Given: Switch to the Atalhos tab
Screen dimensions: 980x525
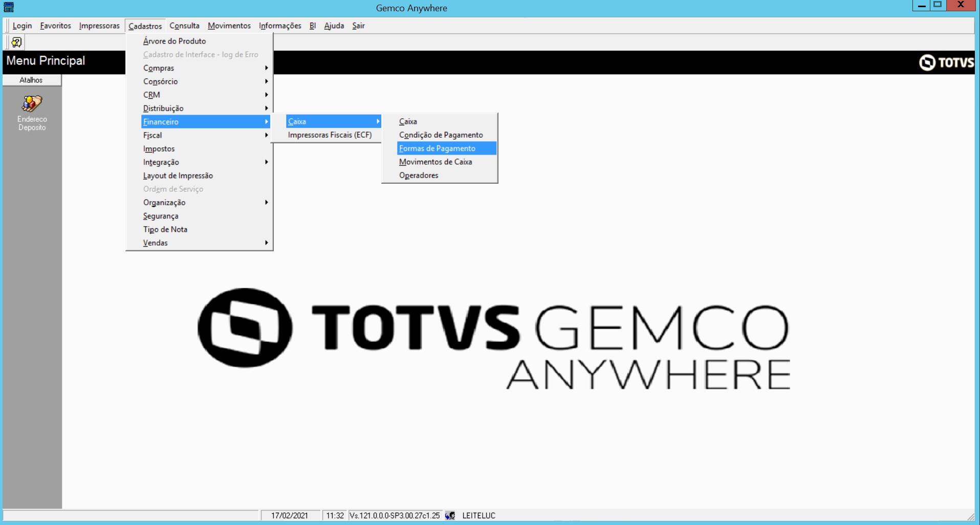Looking at the screenshot, I should [x=31, y=80].
